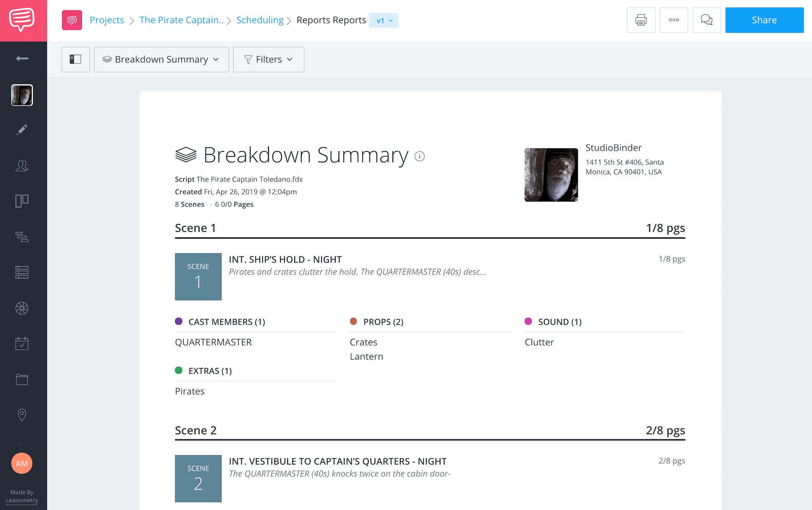
Task: Open the location pin icon in sidebar
Action: point(22,415)
